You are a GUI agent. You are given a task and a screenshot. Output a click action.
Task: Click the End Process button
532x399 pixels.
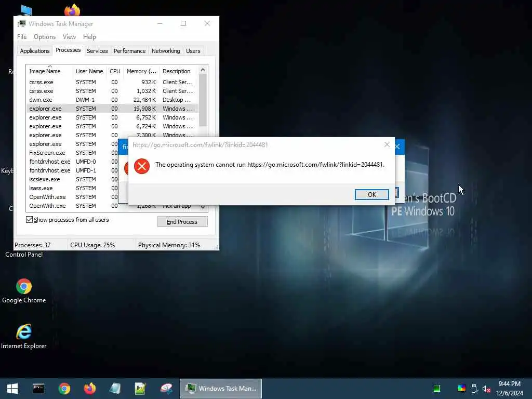[182, 222]
